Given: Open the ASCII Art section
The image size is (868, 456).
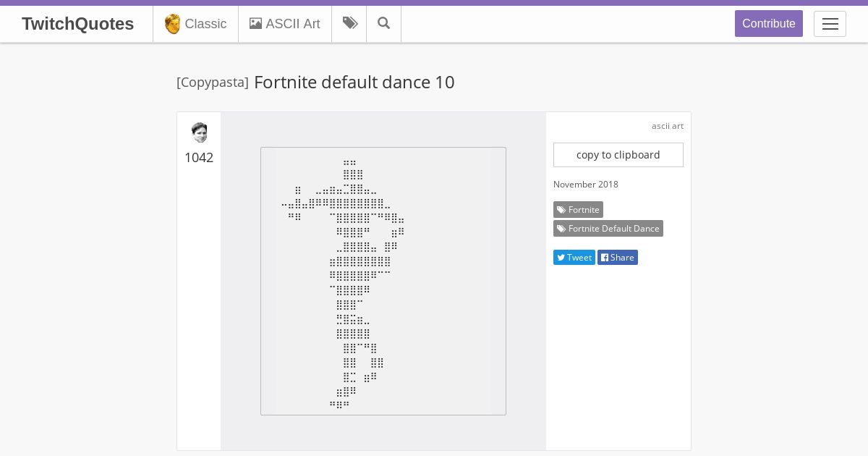Looking at the screenshot, I should click(285, 24).
